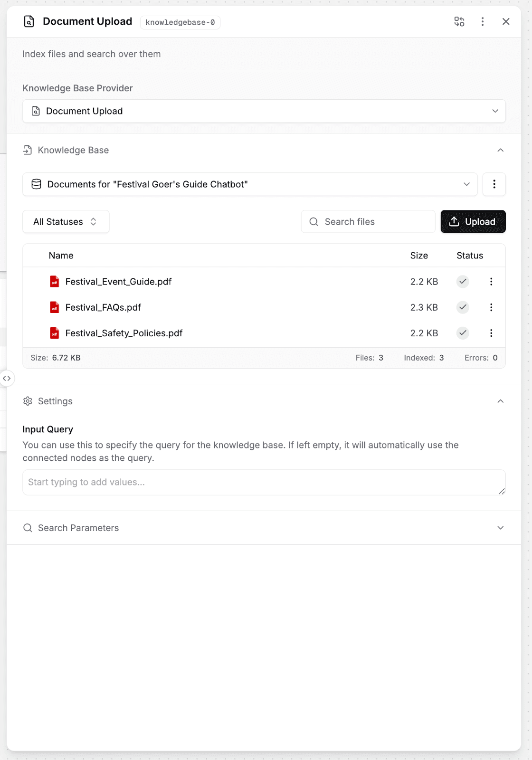Open options for Festival_Event_Guide.pdf row
Image resolution: width=532 pixels, height=760 pixels.
[x=491, y=282]
